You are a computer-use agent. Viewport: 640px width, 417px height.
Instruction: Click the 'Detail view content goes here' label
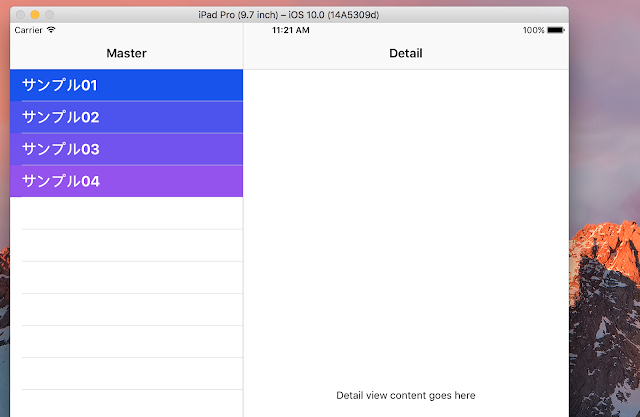click(x=406, y=395)
